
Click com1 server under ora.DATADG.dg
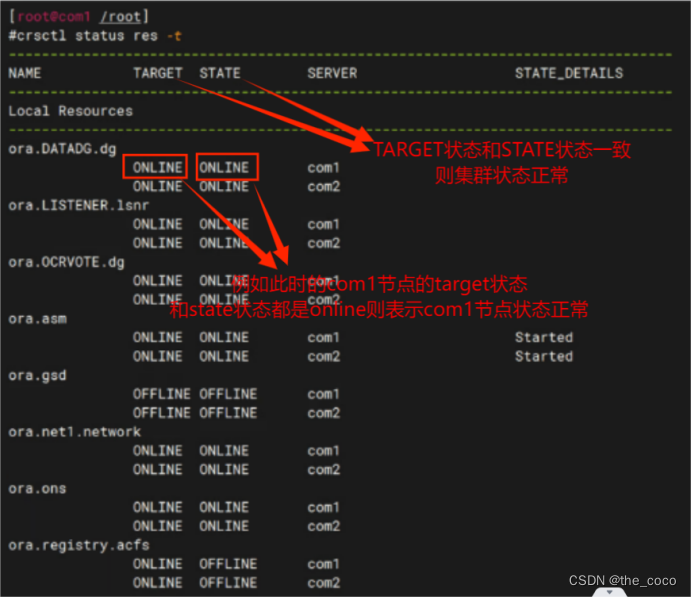click(323, 168)
